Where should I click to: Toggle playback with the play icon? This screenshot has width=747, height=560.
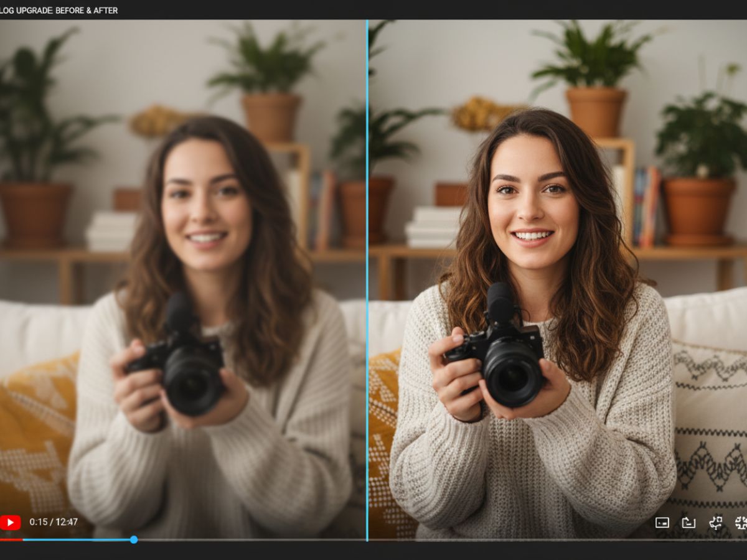click(11, 523)
